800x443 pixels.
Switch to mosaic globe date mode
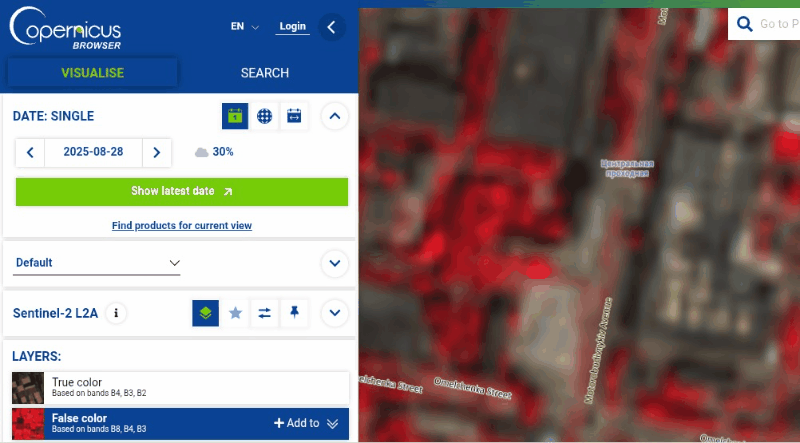coord(264,116)
